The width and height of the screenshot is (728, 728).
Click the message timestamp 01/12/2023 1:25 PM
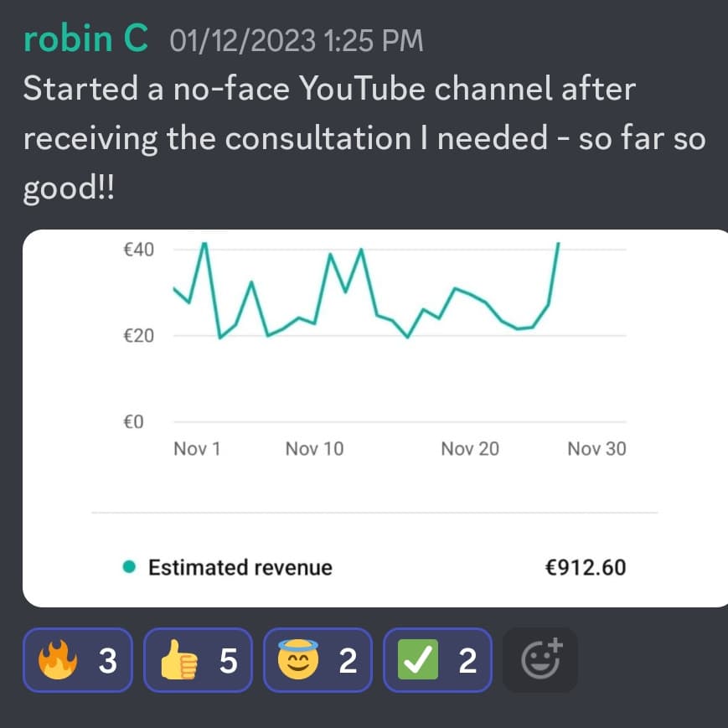297,40
